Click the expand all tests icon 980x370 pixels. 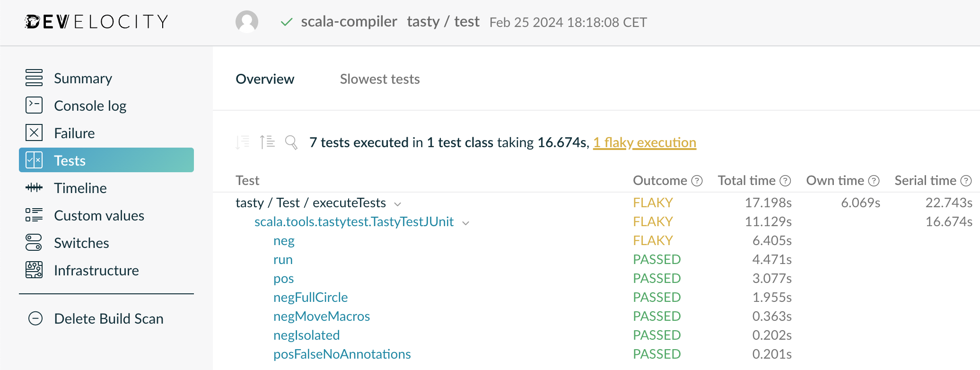pos(243,142)
